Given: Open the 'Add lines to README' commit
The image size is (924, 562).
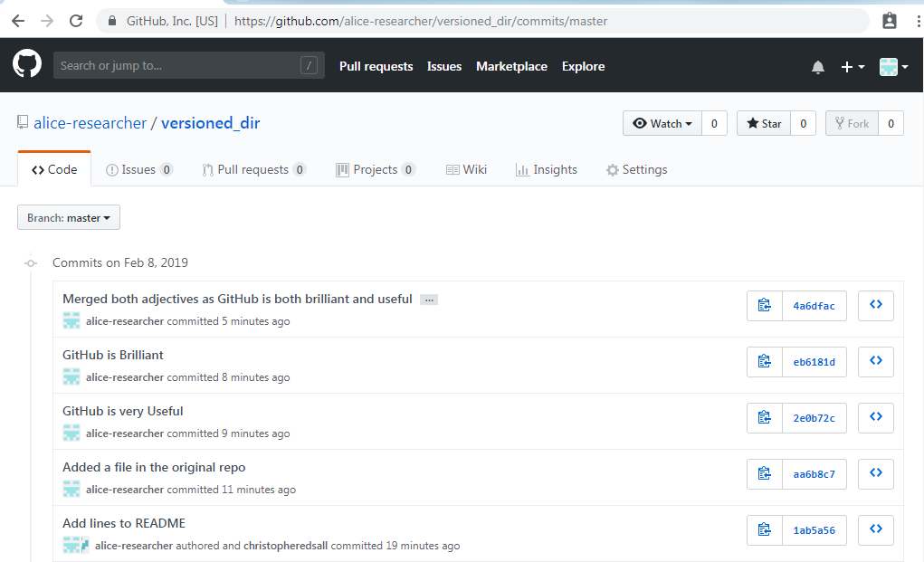Looking at the screenshot, I should [x=124, y=523].
